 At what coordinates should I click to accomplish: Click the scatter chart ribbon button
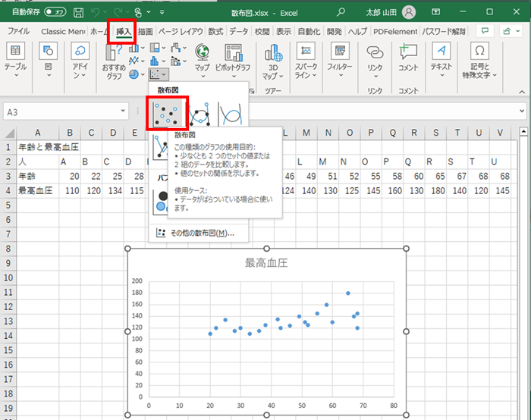click(x=158, y=74)
